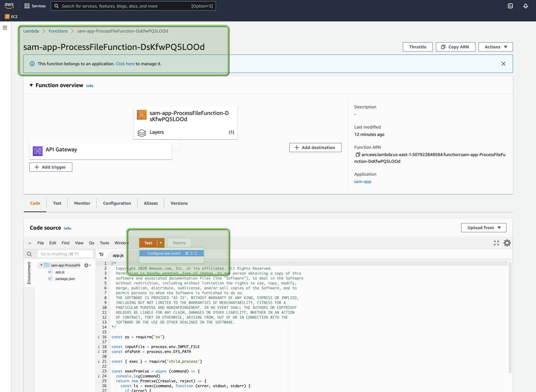Click Add trigger button
This screenshot has width=536, height=392.
[x=51, y=167]
